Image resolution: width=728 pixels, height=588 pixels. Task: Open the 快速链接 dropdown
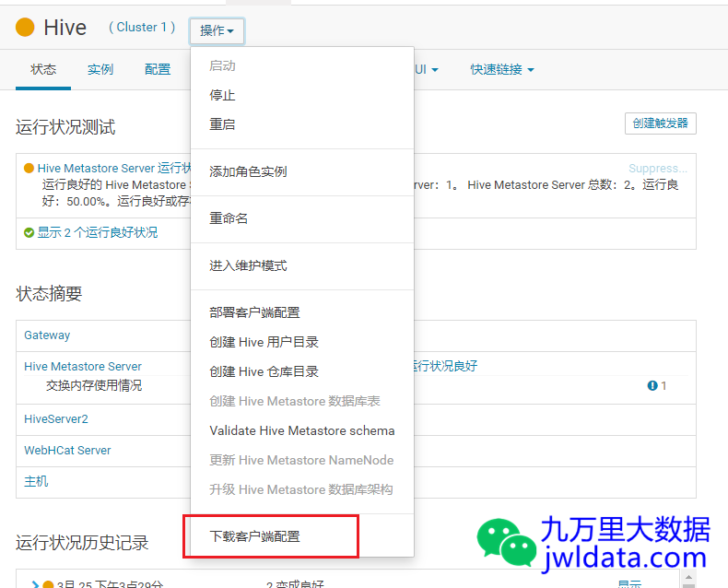point(502,70)
